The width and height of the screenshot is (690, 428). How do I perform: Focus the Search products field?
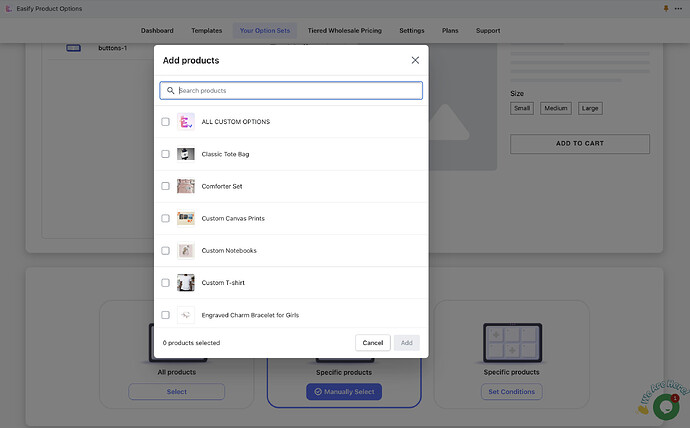click(x=291, y=91)
